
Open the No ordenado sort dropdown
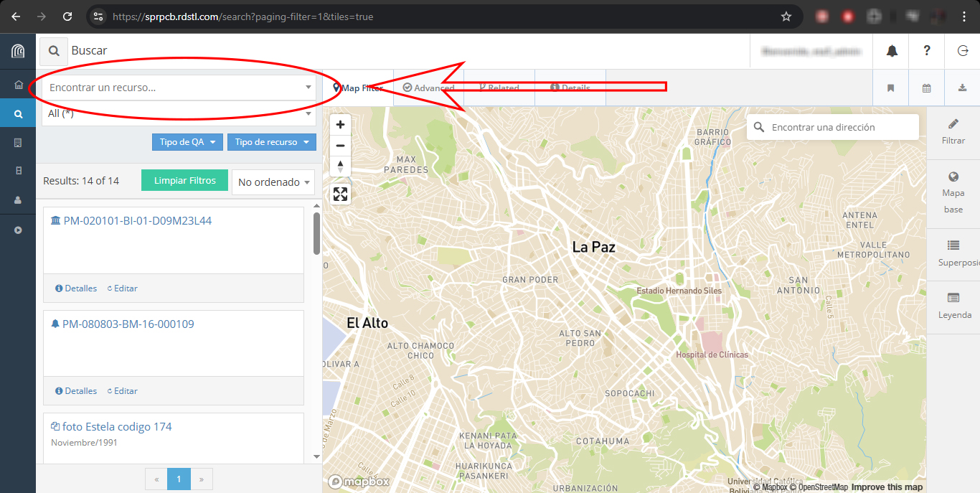coord(273,182)
